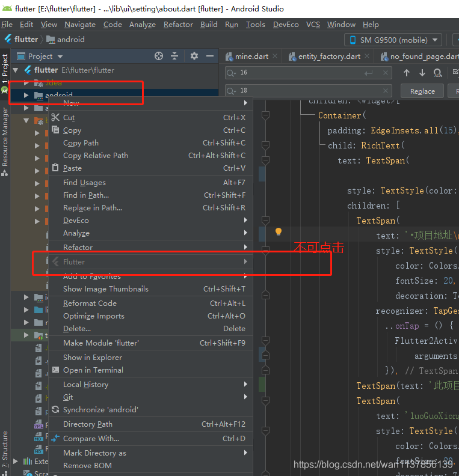Click the find-all-occurrences icon in the search bar
The width and height of the screenshot is (459, 476).
[x=437, y=73]
